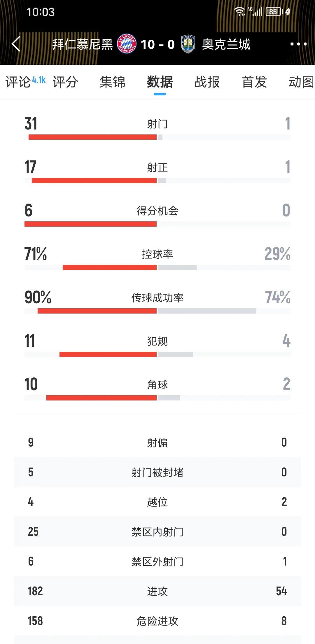Tap the Bayern Munich club logo

point(127,44)
